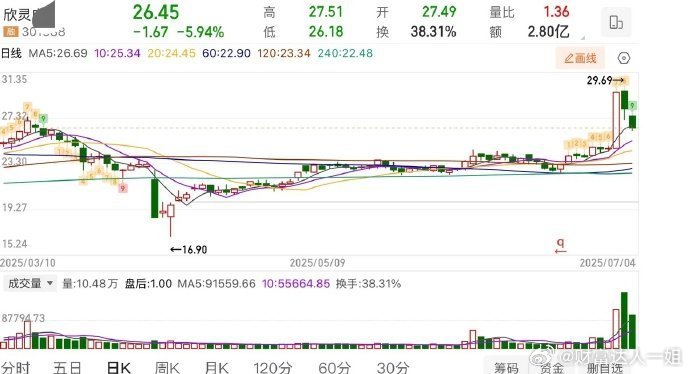Open the 筹码 panel button
690x374 pixels.
(506, 367)
